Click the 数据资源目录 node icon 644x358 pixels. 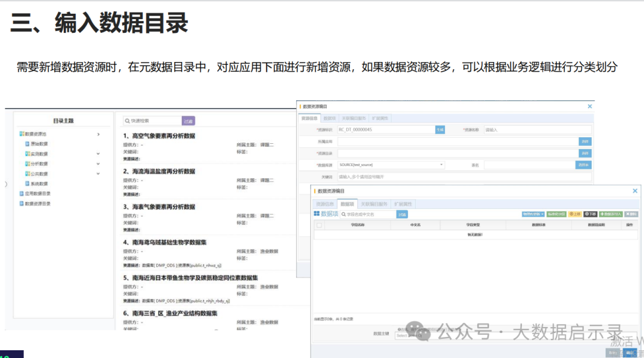point(22,203)
